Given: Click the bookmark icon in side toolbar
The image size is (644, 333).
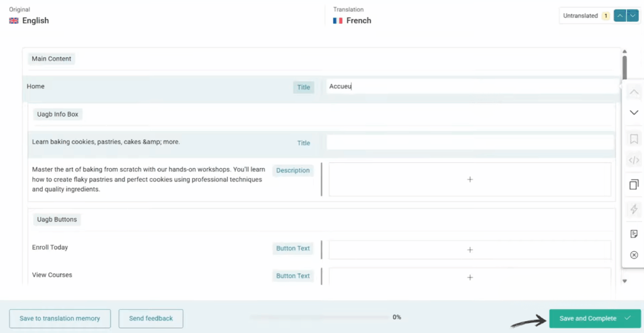Looking at the screenshot, I should point(633,138).
